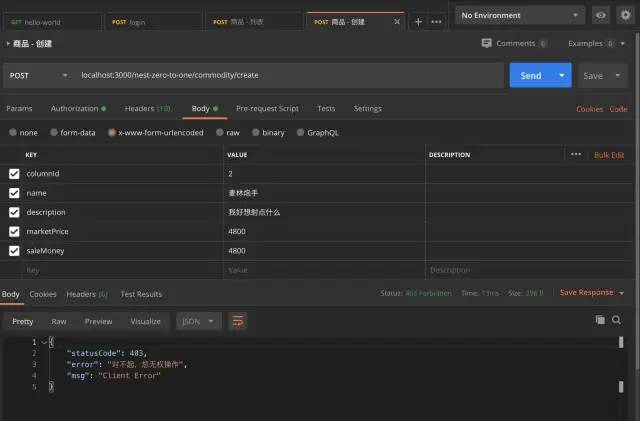Screen dimensions: 640x421
Task: Click columnId value 2 cell
Action: tap(324, 174)
